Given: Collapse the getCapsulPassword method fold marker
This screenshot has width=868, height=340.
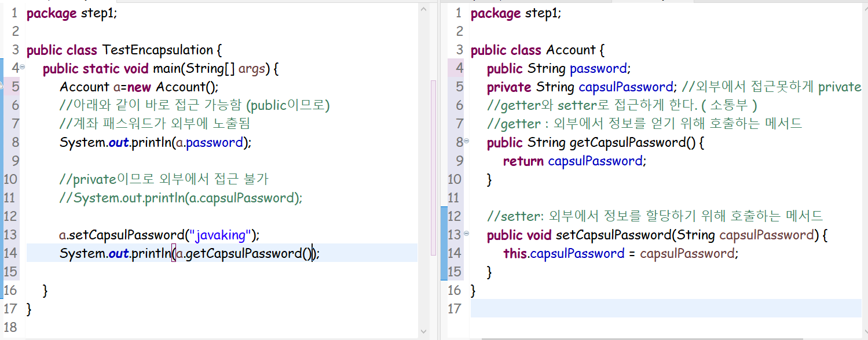Looking at the screenshot, I should [x=467, y=141].
